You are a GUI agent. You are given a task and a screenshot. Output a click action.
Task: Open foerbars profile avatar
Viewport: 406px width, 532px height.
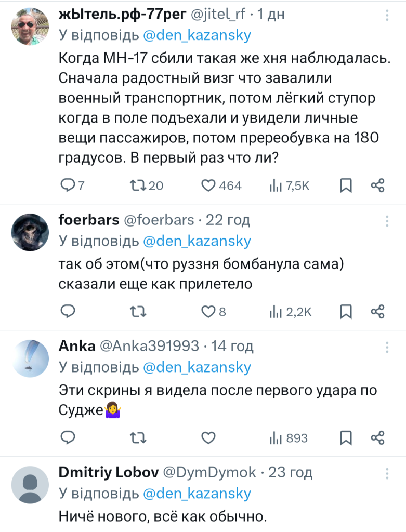click(x=30, y=232)
